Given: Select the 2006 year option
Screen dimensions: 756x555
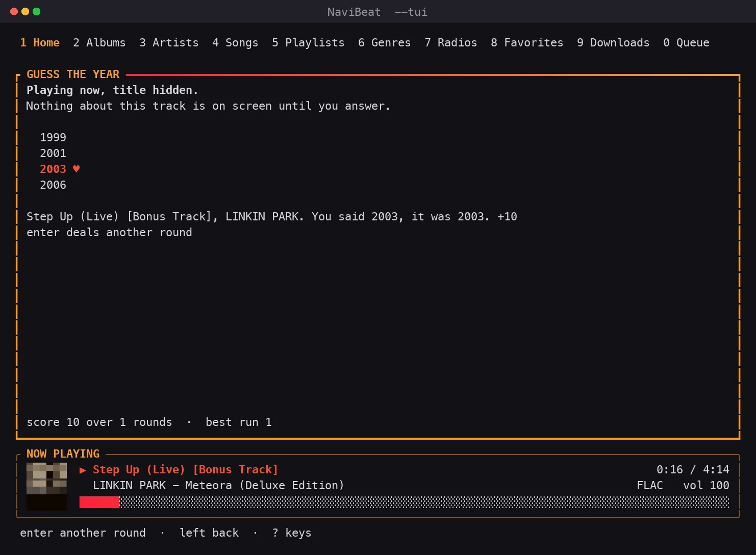Looking at the screenshot, I should click(53, 185).
